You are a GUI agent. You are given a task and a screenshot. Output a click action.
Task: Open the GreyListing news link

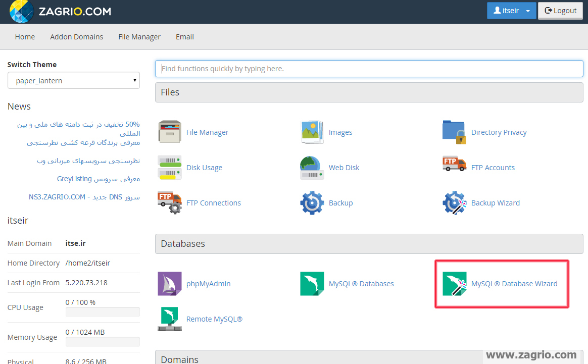(x=98, y=179)
